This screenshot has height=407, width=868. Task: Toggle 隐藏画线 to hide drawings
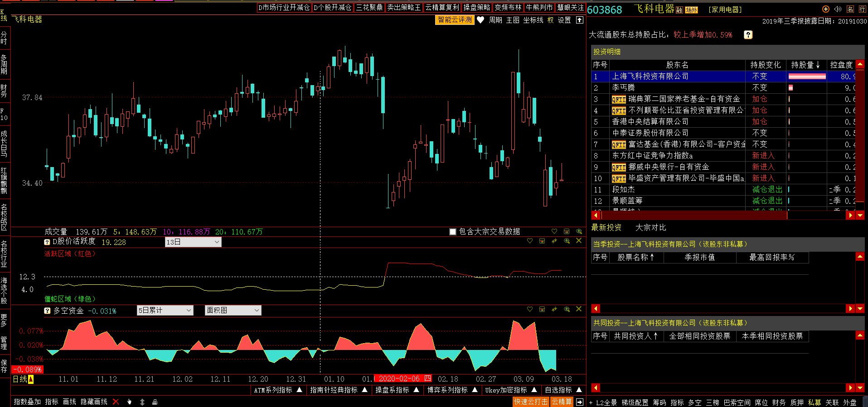click(94, 402)
